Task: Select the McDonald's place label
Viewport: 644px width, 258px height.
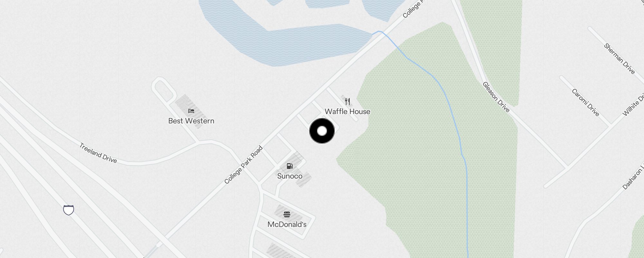Action: 287,224
